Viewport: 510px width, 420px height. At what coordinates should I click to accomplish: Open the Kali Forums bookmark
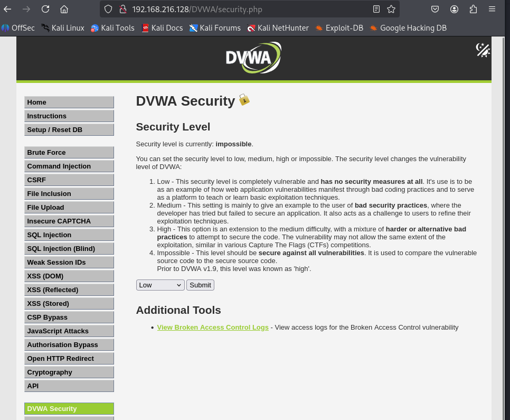tap(215, 28)
